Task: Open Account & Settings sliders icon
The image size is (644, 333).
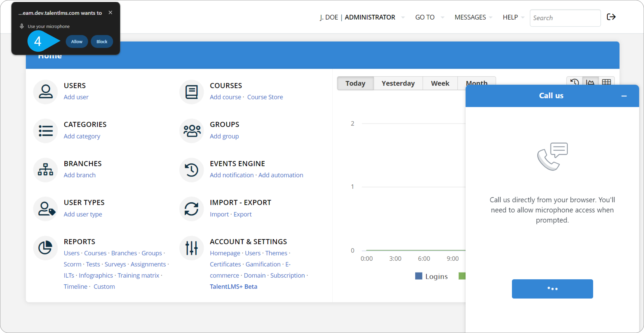Action: click(x=191, y=248)
